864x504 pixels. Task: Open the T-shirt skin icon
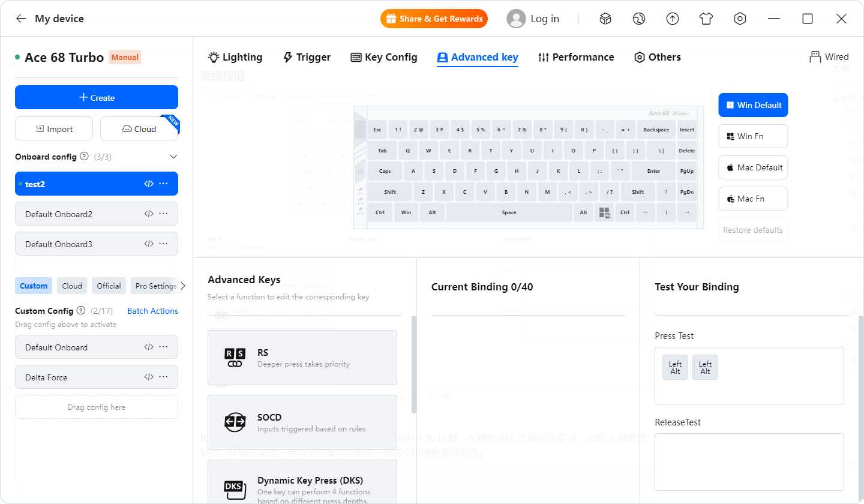(x=706, y=19)
